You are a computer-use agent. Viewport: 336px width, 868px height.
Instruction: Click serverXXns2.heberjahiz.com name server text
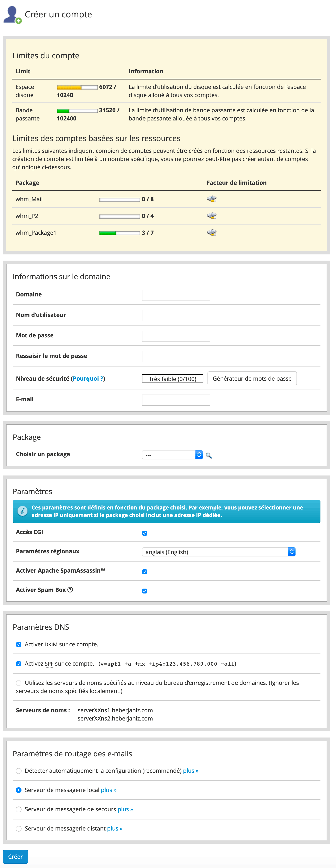[115, 718]
